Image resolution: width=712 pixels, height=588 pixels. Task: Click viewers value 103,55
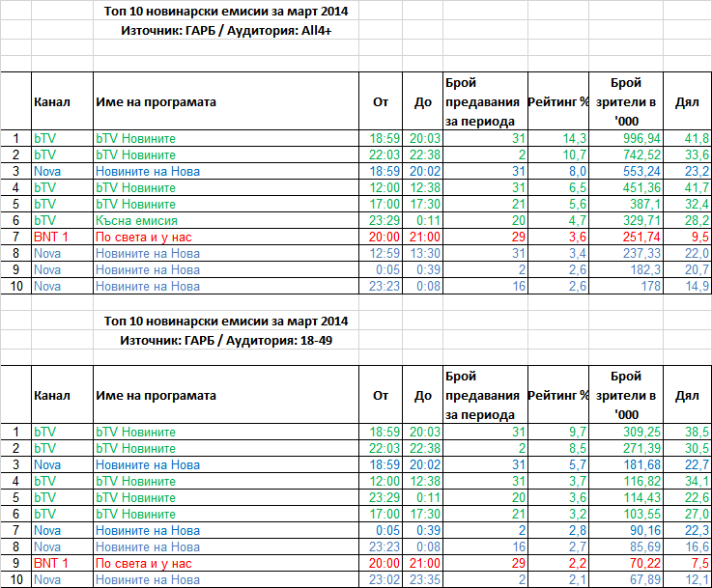click(x=641, y=514)
